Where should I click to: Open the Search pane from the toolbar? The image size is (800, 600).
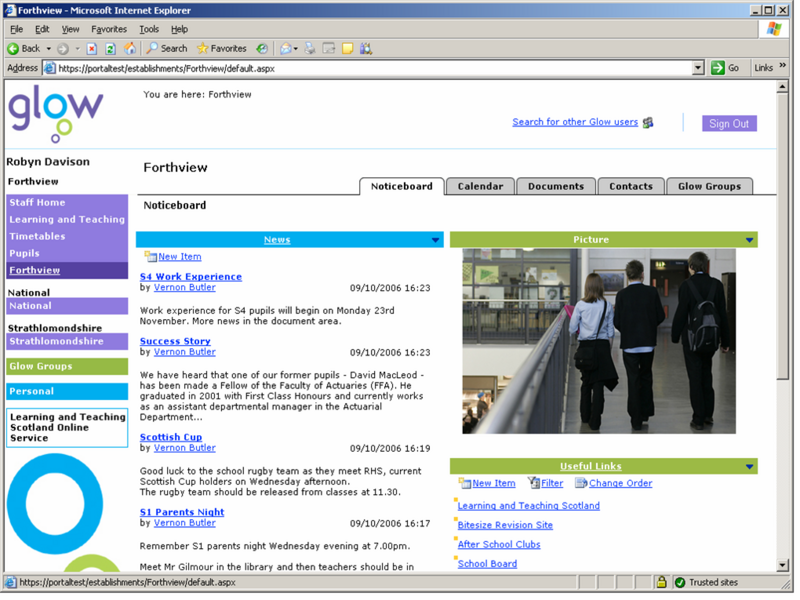167,49
